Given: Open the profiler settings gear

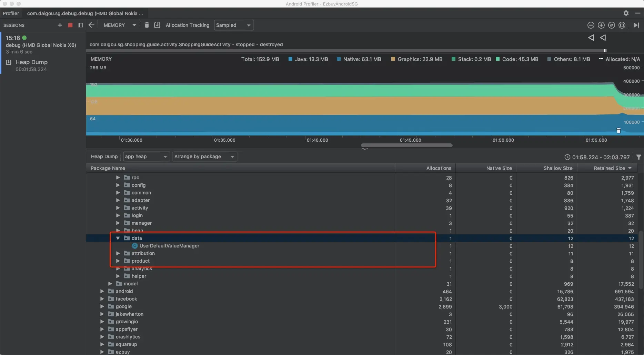Looking at the screenshot, I should click(626, 13).
